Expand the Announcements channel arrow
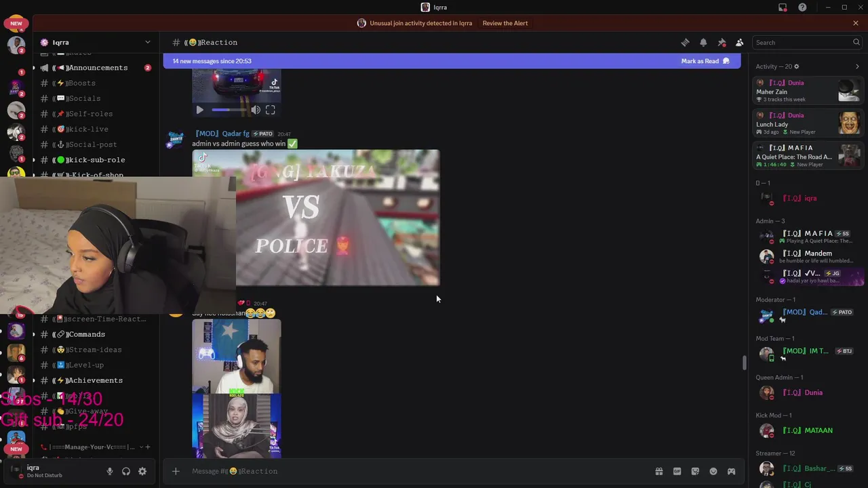The image size is (868, 488). [x=34, y=68]
